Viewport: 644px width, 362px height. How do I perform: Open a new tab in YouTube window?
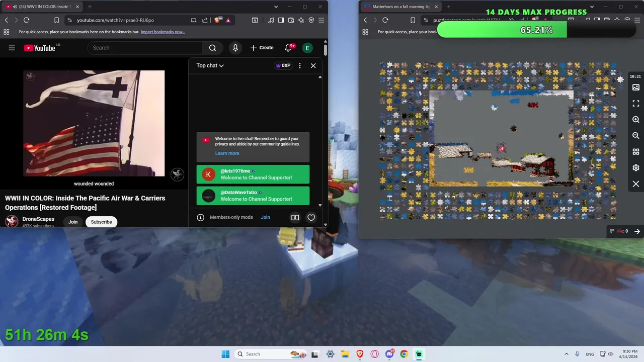[90, 7]
